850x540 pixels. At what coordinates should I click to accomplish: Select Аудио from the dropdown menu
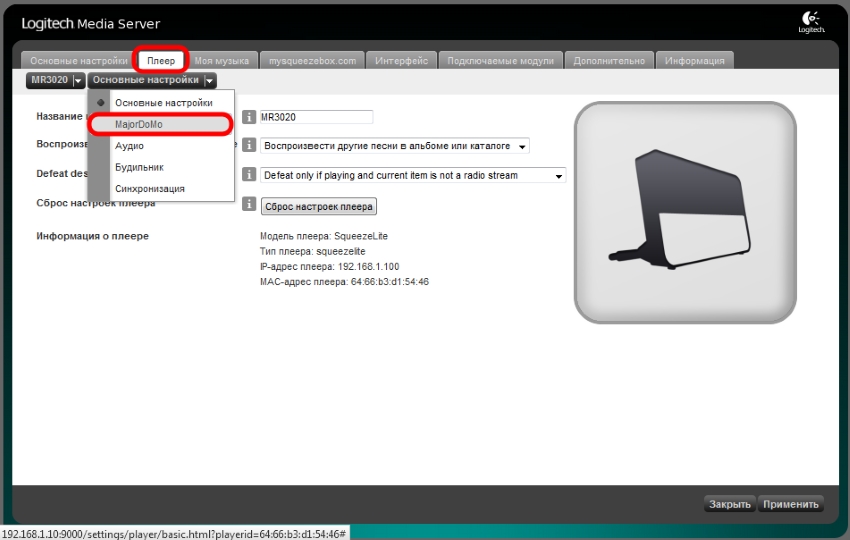[x=162, y=146]
